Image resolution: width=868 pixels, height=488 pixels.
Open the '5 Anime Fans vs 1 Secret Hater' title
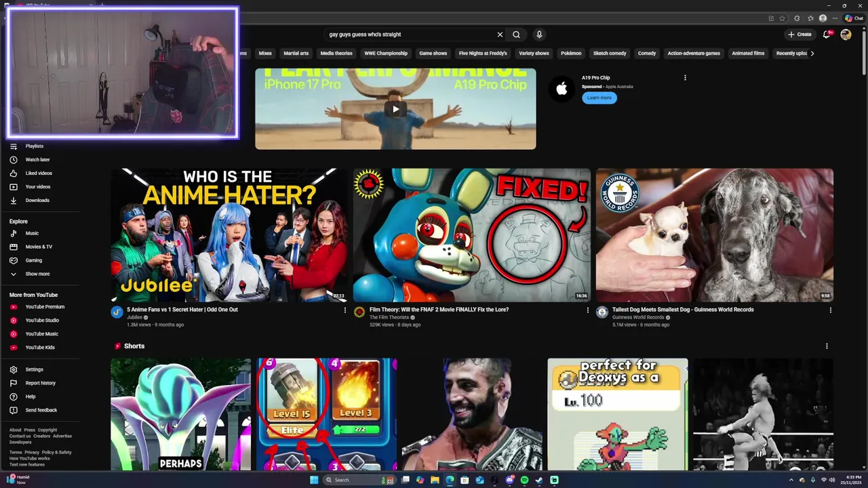pyautogui.click(x=182, y=310)
